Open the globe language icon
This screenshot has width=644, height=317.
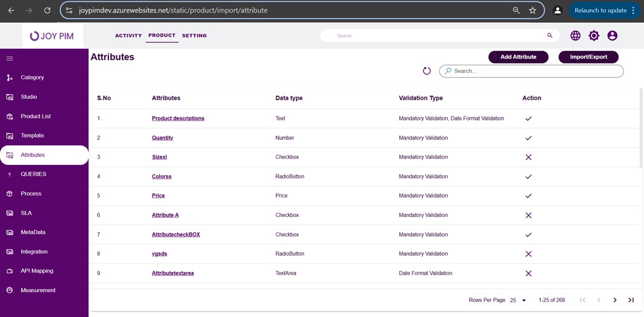pos(575,36)
